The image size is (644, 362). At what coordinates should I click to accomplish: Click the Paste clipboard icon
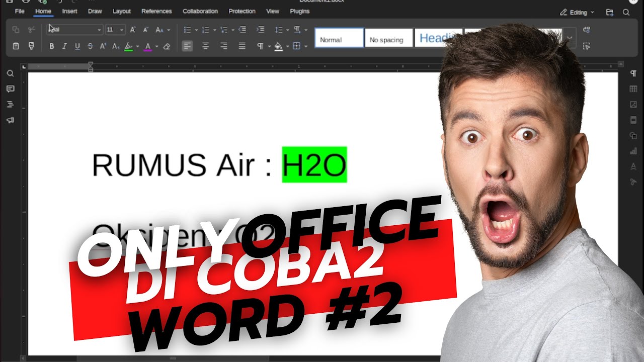16,46
